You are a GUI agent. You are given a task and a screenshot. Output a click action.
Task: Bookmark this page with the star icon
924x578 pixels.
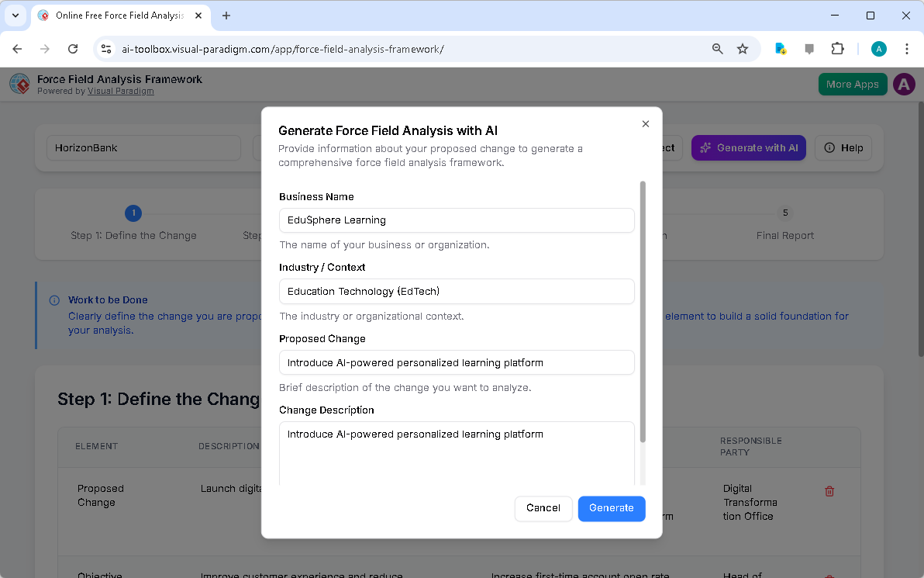click(743, 48)
